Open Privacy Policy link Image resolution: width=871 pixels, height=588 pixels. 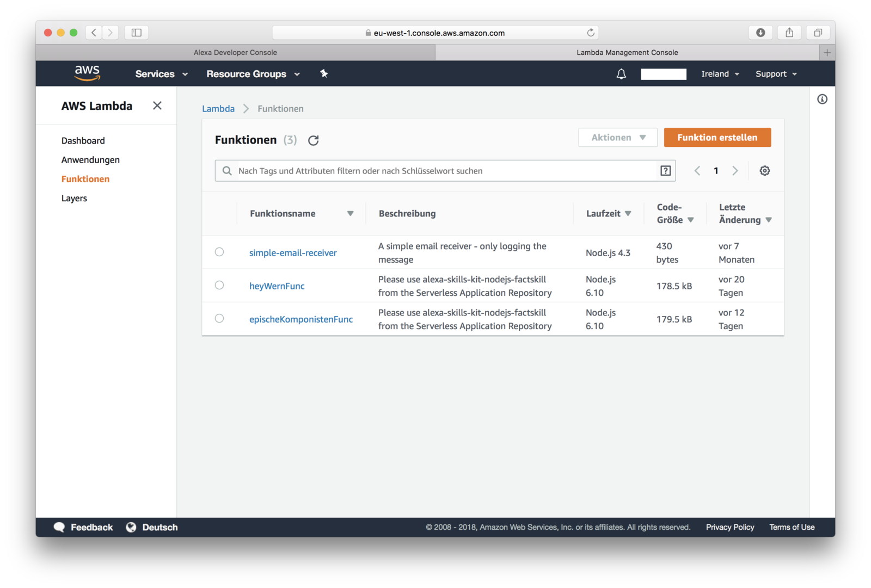point(730,527)
